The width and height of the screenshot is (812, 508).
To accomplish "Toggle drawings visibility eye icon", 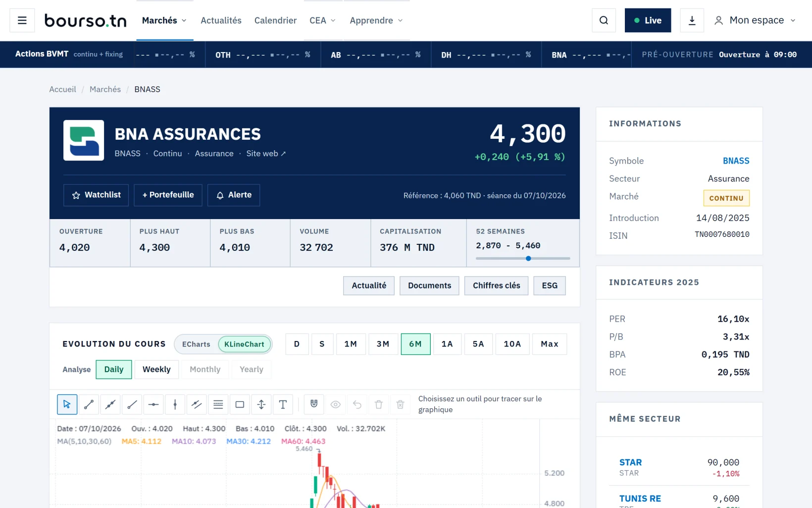I will point(336,404).
